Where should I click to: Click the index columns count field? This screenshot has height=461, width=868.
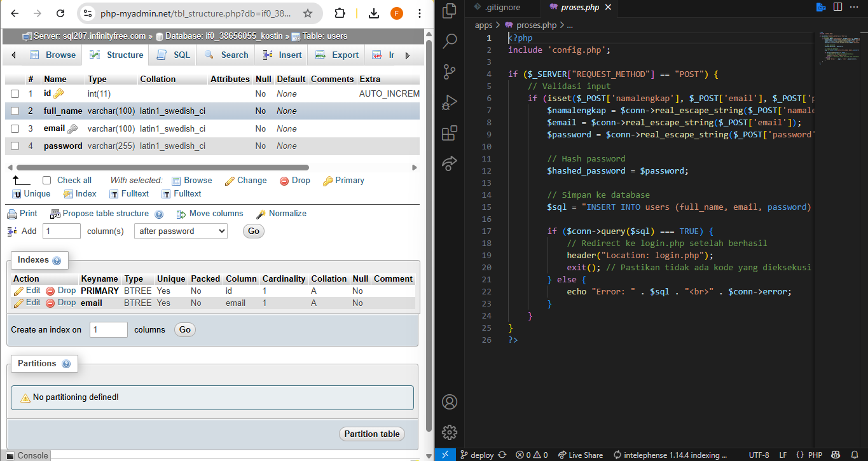coord(109,330)
